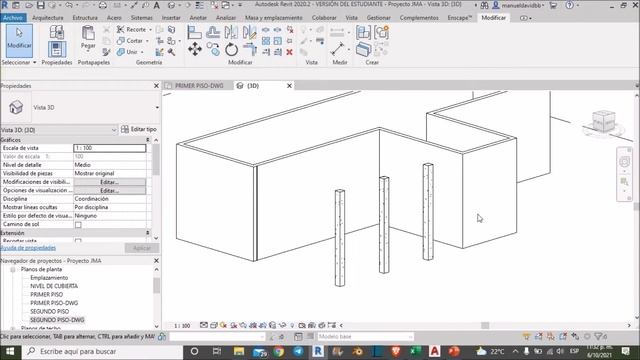640x360 pixels.
Task: Switch to the PRIMER PISO-DWG view tab
Action: point(198,86)
